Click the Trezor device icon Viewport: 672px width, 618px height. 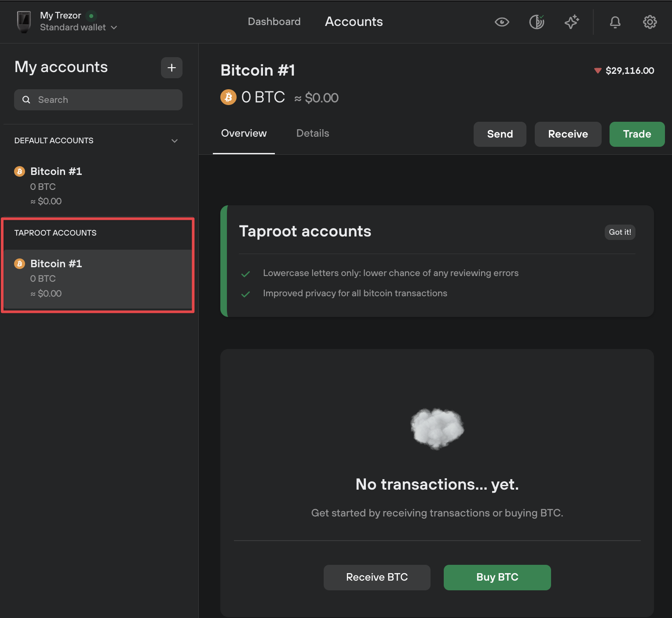pos(24,22)
